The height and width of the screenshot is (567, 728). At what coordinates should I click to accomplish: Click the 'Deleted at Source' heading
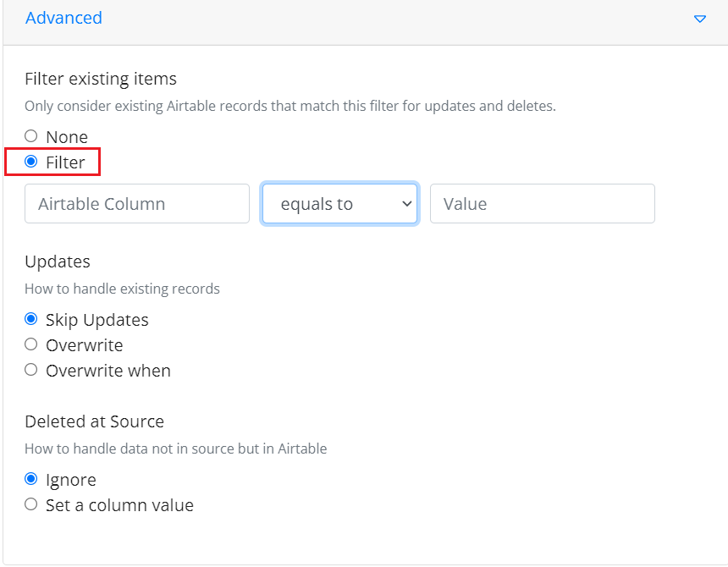pyautogui.click(x=94, y=421)
